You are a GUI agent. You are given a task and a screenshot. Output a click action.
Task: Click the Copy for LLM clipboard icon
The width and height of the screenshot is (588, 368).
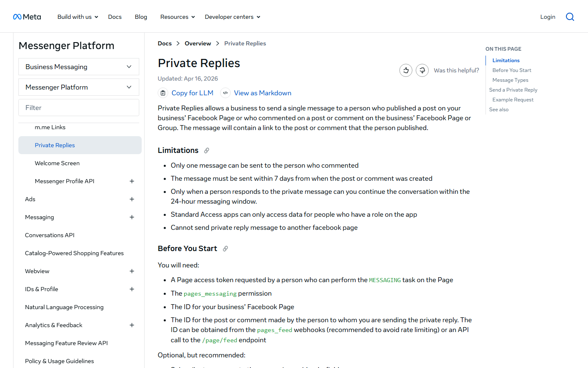click(163, 93)
